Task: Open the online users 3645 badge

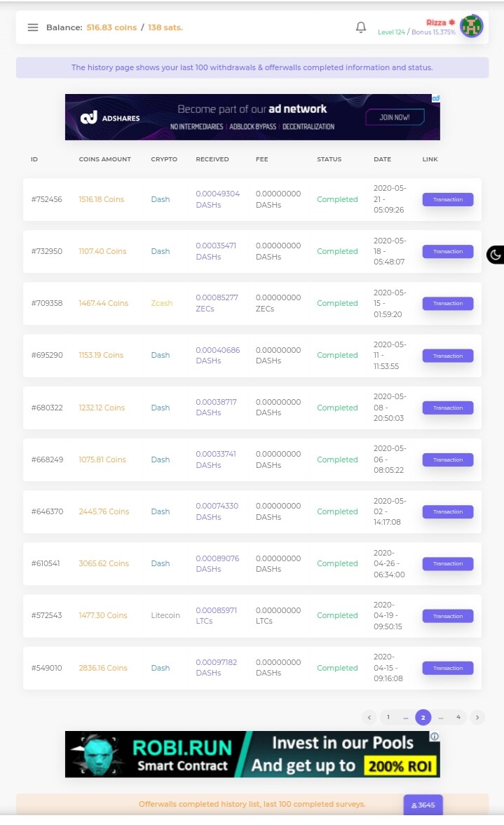Action: [x=423, y=805]
